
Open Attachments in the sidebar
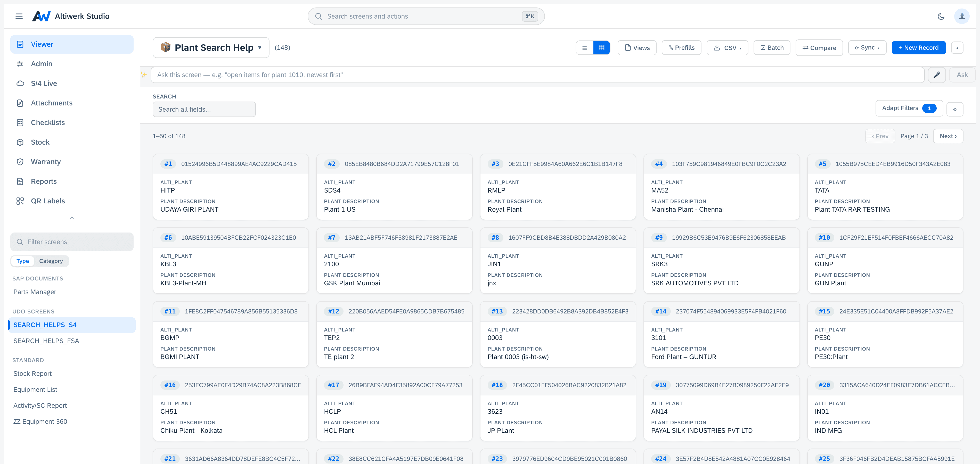pyautogui.click(x=72, y=103)
